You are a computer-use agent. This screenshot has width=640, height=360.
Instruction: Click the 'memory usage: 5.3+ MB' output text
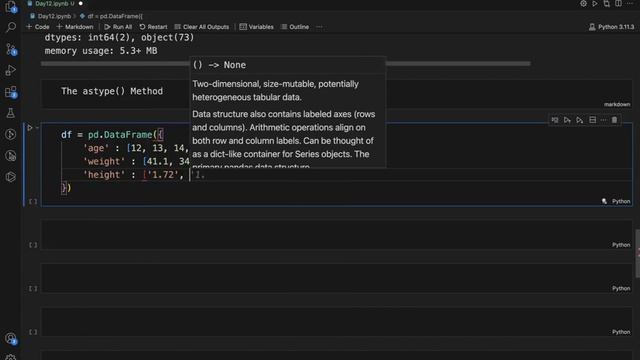(x=101, y=51)
